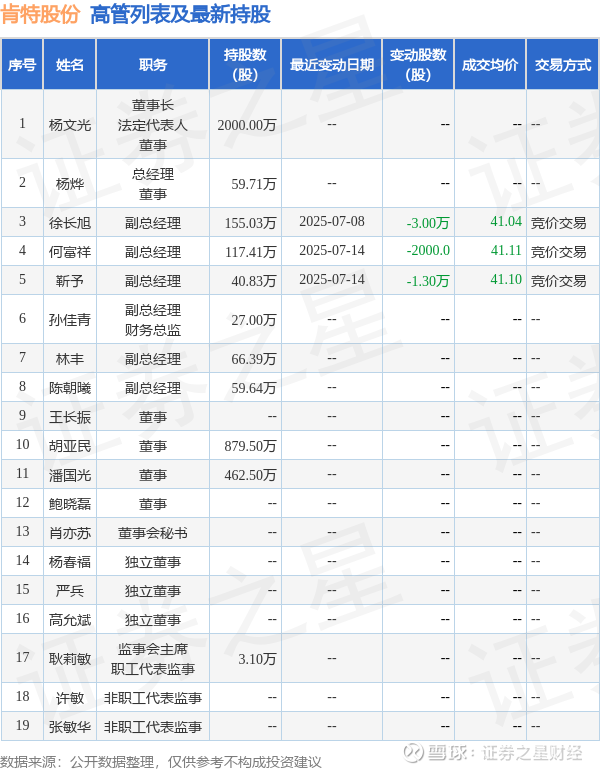The width and height of the screenshot is (600, 771).
Task: Select the name 林丰
Action: coord(70,359)
